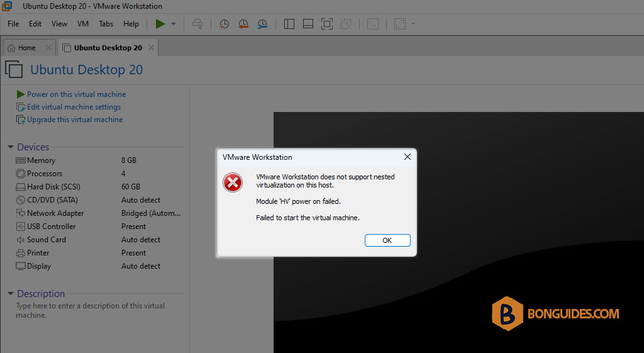This screenshot has width=644, height=353.
Task: Collapse the Devices section
Action: (x=11, y=147)
